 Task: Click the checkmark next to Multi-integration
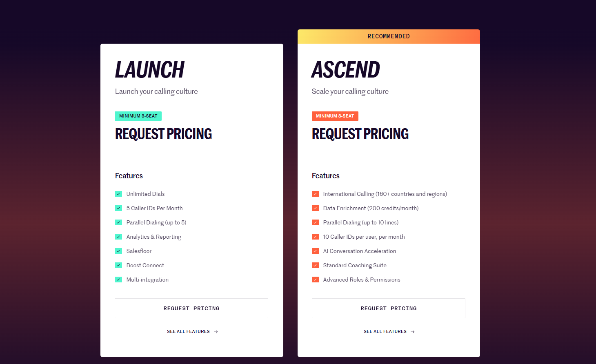[x=118, y=280]
